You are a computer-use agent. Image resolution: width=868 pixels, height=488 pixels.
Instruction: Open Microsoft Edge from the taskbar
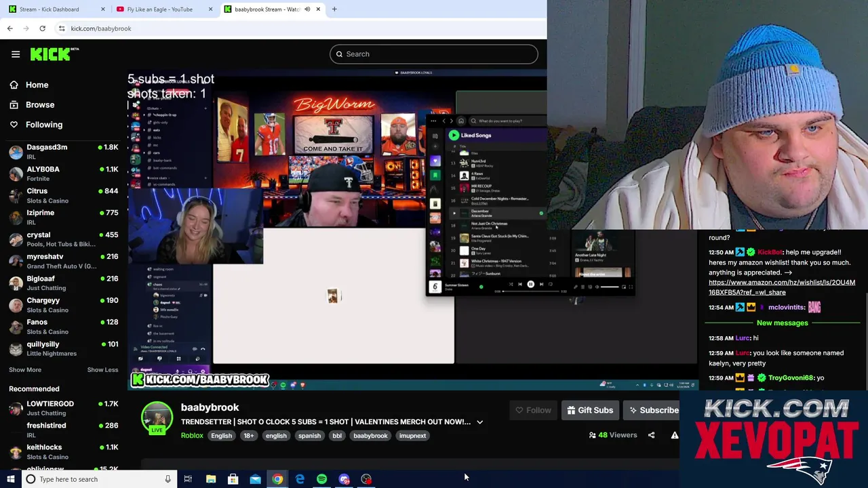[300, 479]
